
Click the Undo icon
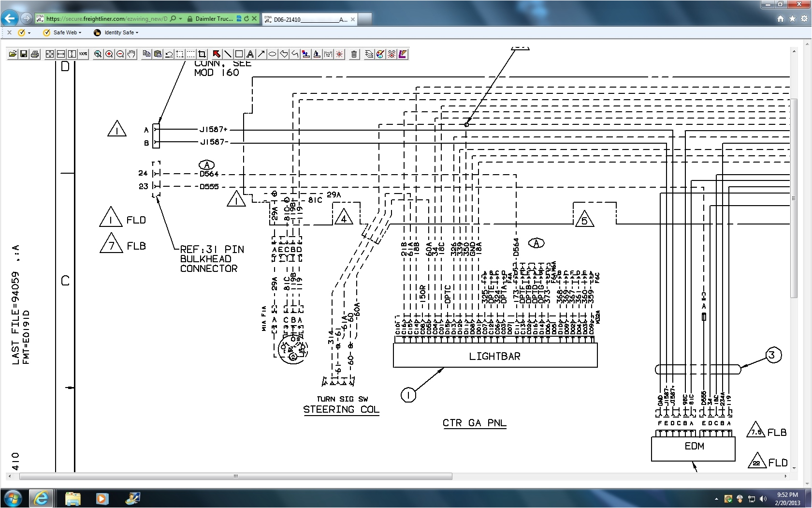click(168, 54)
